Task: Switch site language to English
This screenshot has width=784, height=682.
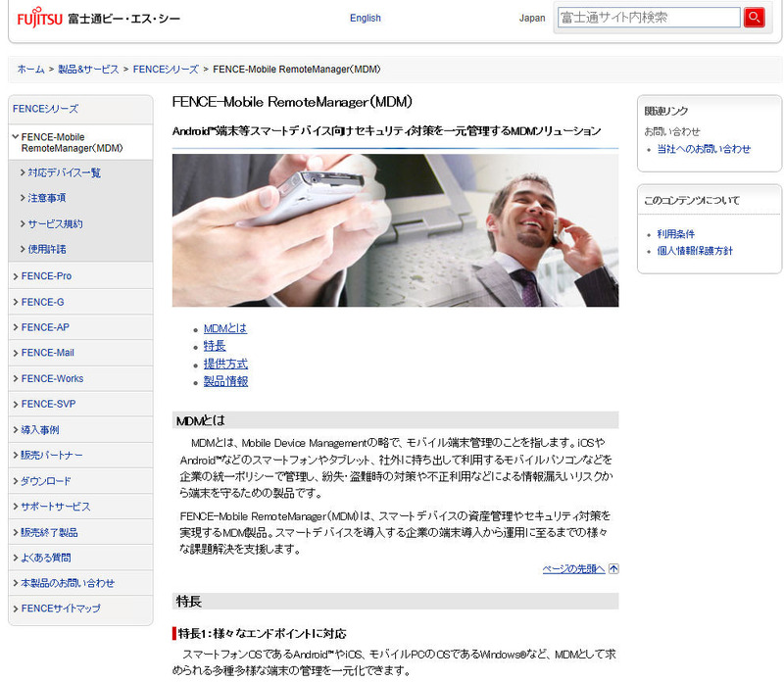Action: (x=366, y=18)
